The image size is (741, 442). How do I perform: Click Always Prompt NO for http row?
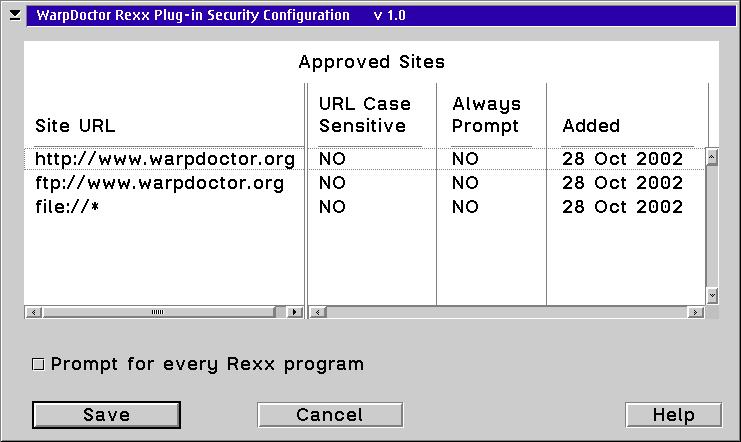coord(465,159)
